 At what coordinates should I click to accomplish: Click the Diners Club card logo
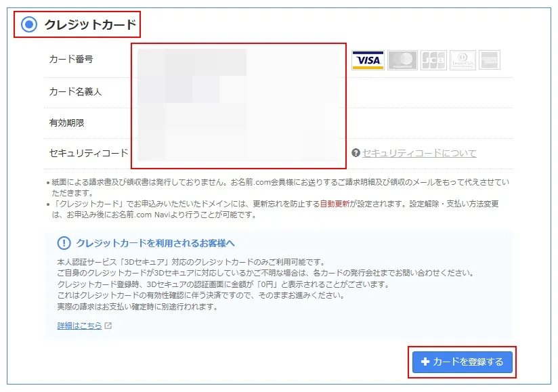tap(463, 60)
